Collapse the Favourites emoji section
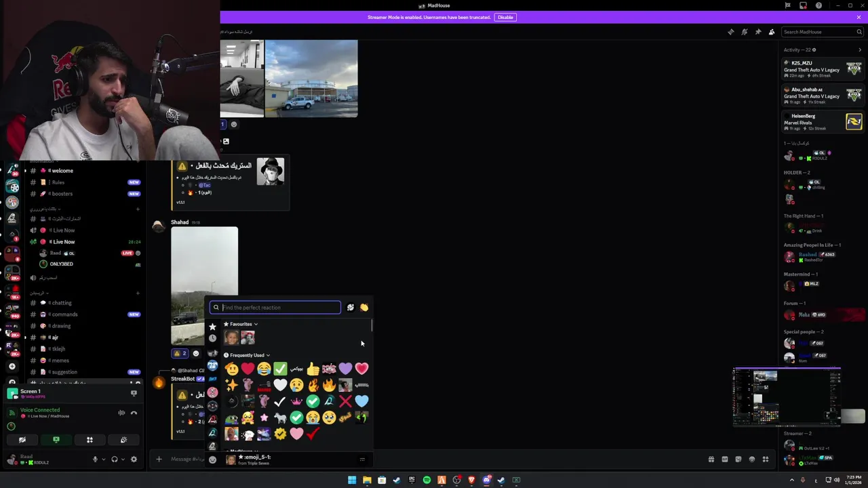Image resolution: width=868 pixels, height=488 pixels. point(241,324)
